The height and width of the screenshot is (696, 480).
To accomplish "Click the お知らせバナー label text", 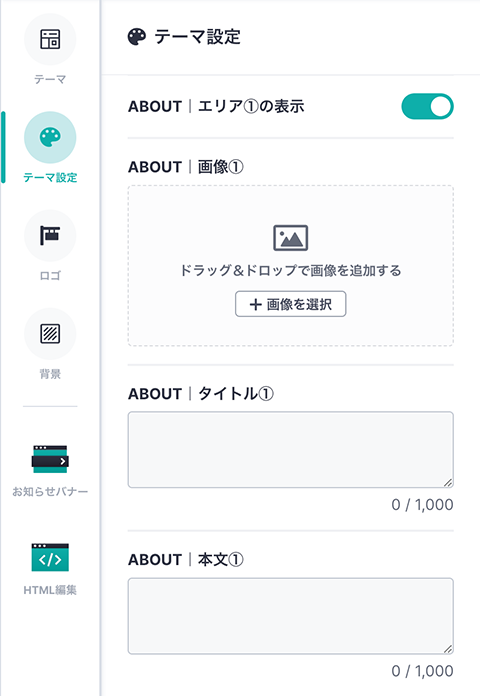I will click(50, 491).
